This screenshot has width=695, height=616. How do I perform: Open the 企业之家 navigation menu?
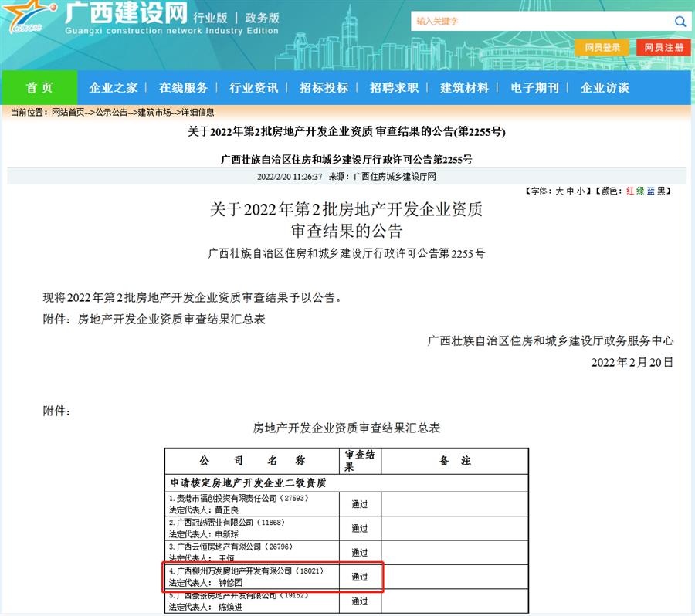coord(114,88)
